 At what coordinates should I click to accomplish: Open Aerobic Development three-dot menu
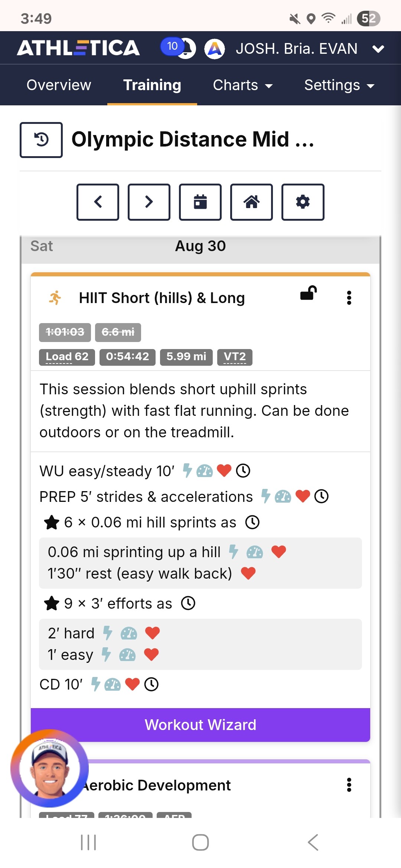(x=349, y=785)
